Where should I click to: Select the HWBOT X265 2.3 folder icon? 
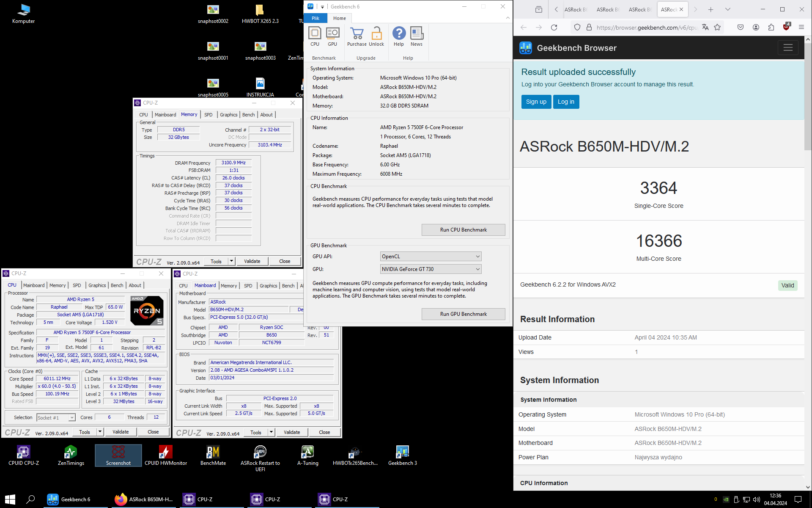coord(260,14)
